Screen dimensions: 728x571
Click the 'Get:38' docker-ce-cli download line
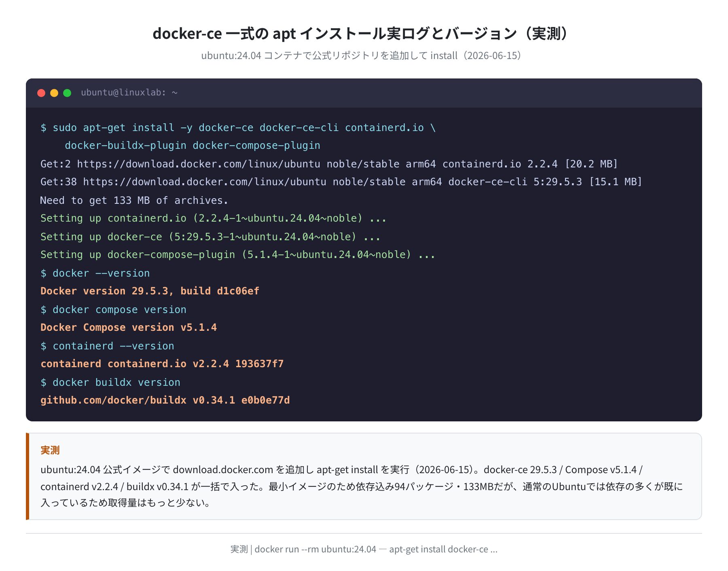(341, 182)
